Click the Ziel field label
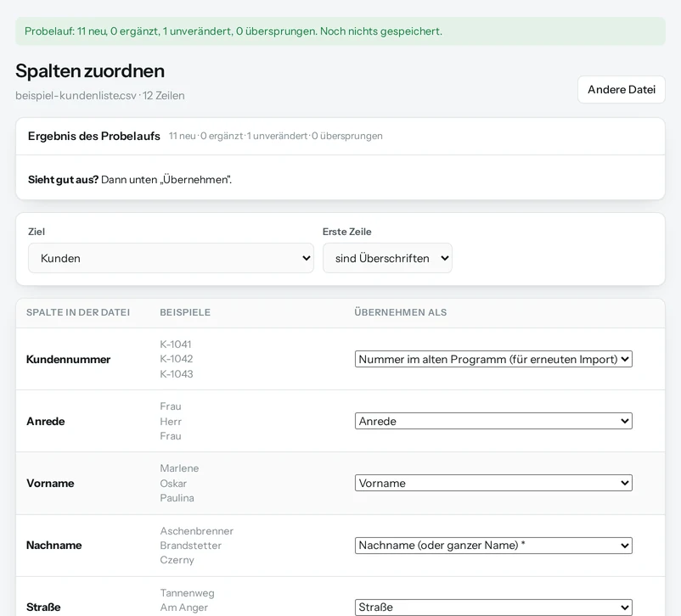 point(37,232)
